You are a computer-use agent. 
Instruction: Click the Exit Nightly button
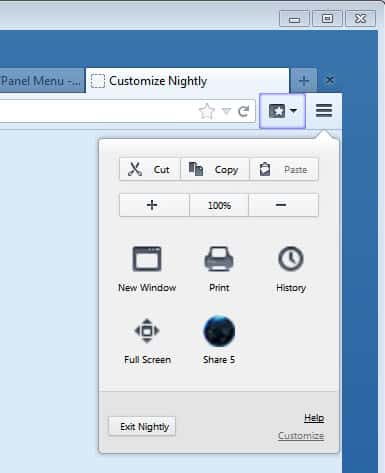coord(142,426)
